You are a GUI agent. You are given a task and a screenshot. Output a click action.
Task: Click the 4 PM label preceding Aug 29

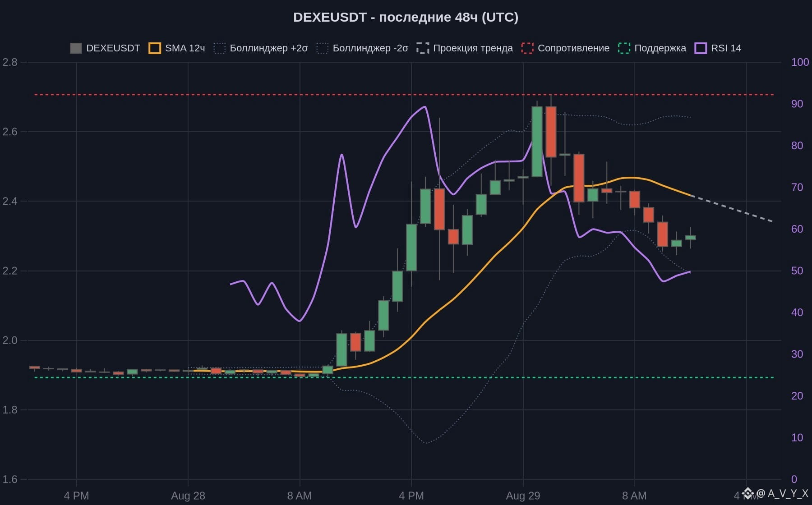(411, 496)
